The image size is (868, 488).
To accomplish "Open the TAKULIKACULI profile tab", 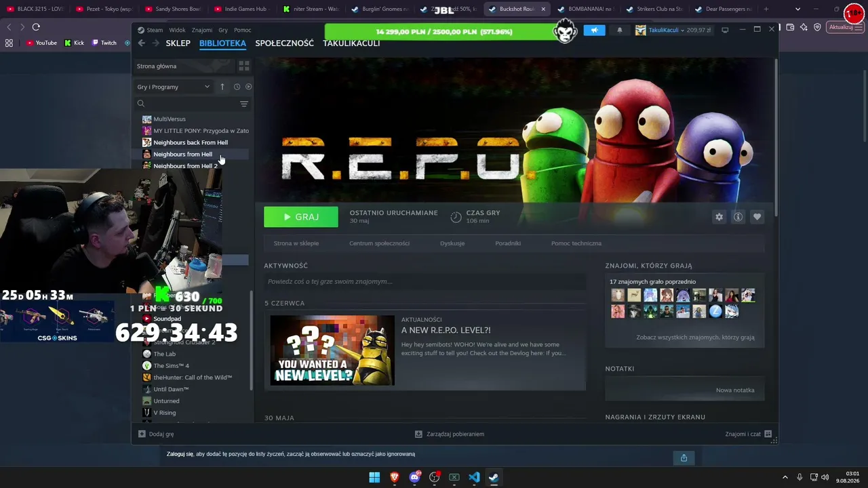I will [x=351, y=43].
